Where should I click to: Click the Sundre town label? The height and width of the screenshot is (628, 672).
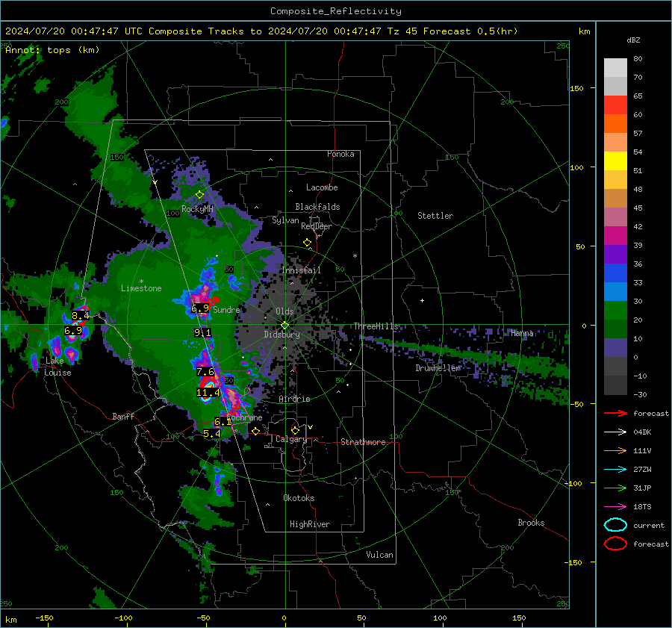[226, 309]
